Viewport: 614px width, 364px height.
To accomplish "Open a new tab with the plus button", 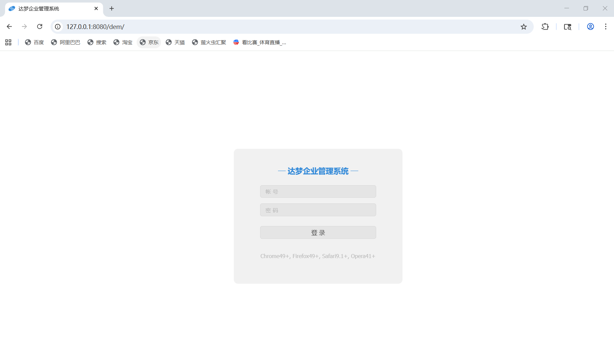I will [x=112, y=8].
